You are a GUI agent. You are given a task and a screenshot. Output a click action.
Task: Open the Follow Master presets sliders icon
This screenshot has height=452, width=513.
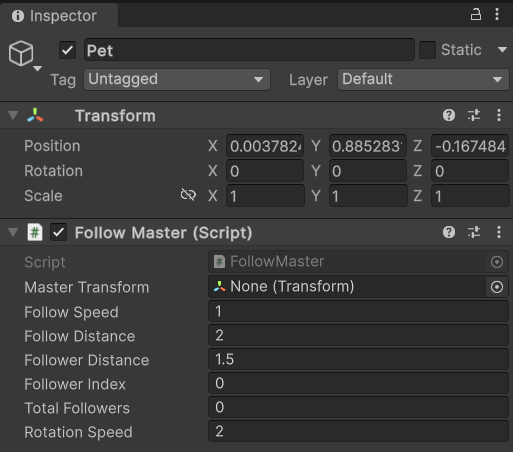click(x=474, y=232)
